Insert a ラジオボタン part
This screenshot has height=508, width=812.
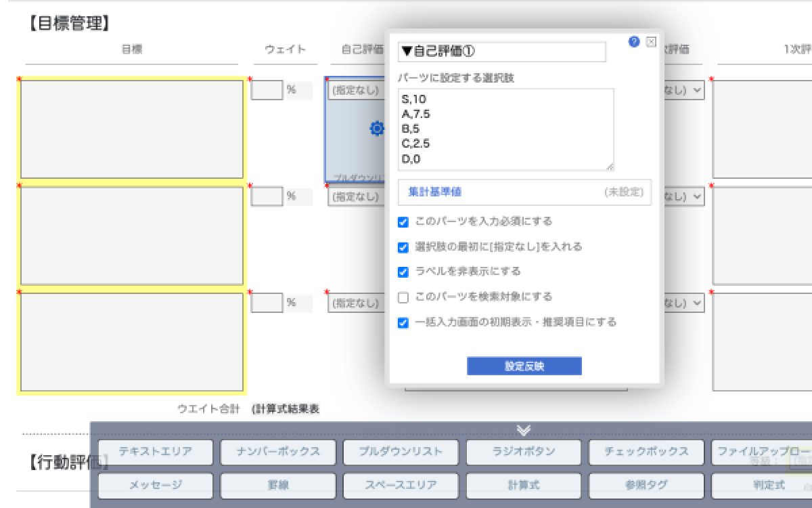[x=523, y=452]
